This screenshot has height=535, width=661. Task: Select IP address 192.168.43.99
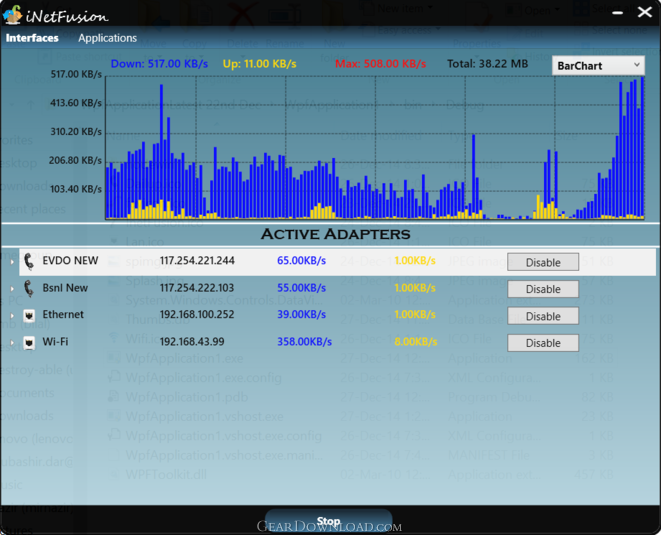pos(192,341)
